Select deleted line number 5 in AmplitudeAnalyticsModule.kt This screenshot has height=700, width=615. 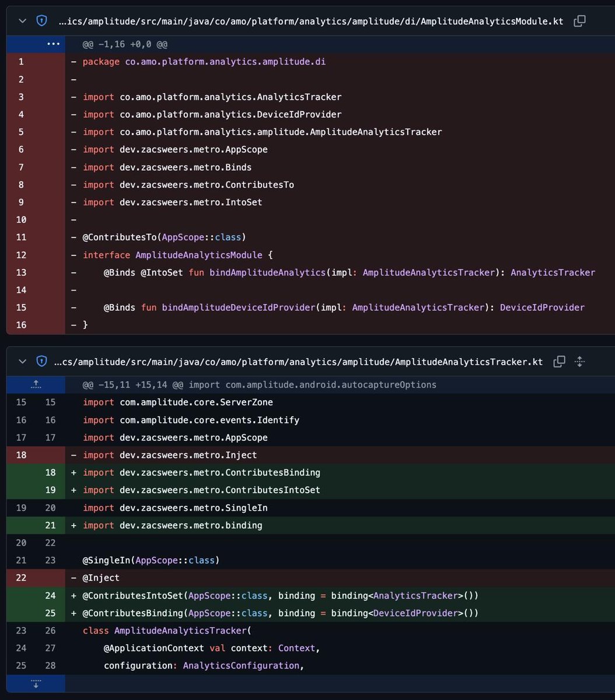tap(21, 132)
